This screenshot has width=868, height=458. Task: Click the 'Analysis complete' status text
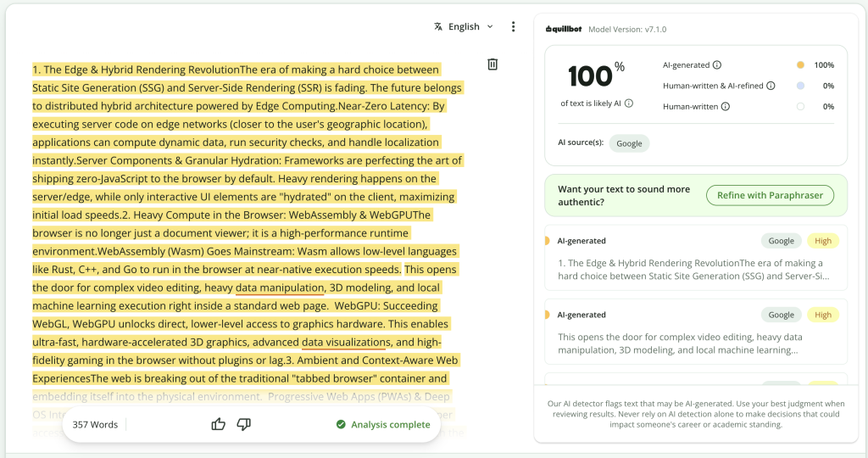coord(390,424)
